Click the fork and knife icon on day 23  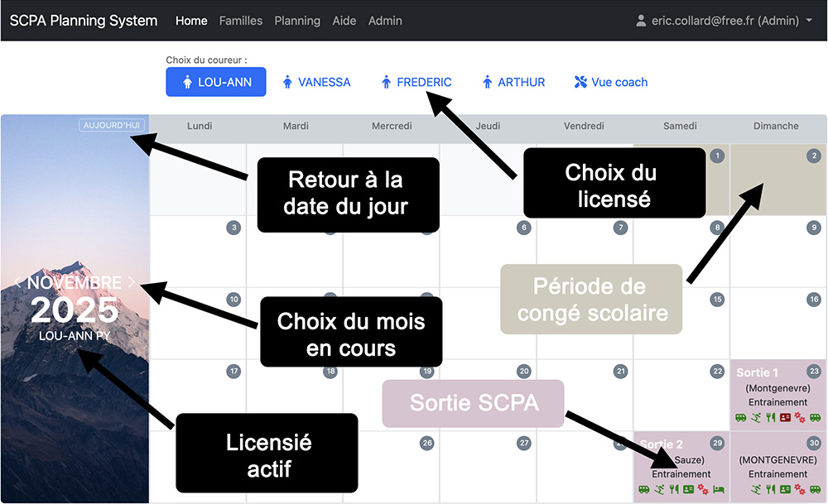(770, 417)
